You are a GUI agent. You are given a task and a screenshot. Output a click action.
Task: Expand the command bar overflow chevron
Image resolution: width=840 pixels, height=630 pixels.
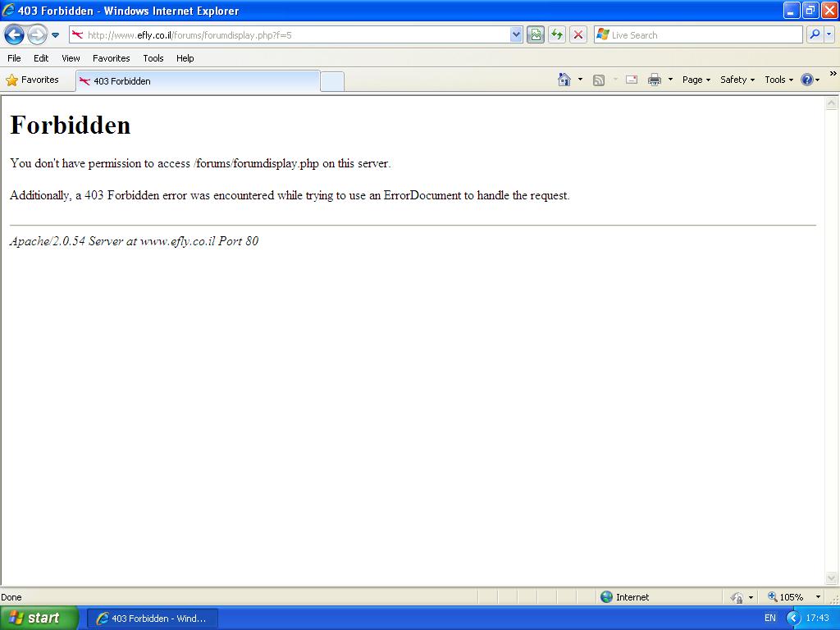(x=833, y=74)
